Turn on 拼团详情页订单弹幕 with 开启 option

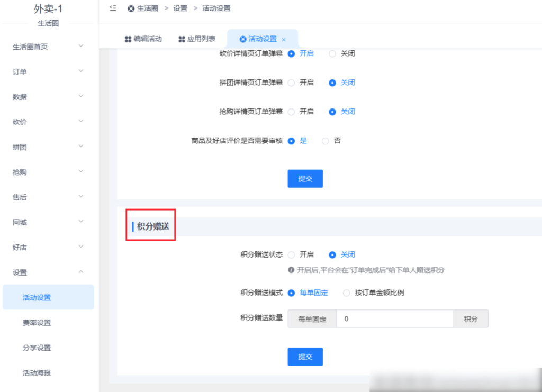point(292,83)
